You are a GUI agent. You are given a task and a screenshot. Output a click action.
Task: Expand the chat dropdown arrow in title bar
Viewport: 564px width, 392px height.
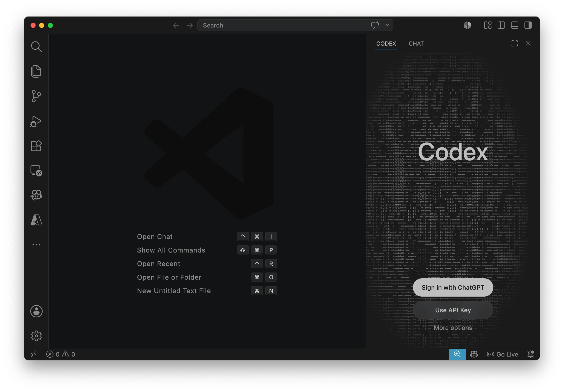[387, 25]
